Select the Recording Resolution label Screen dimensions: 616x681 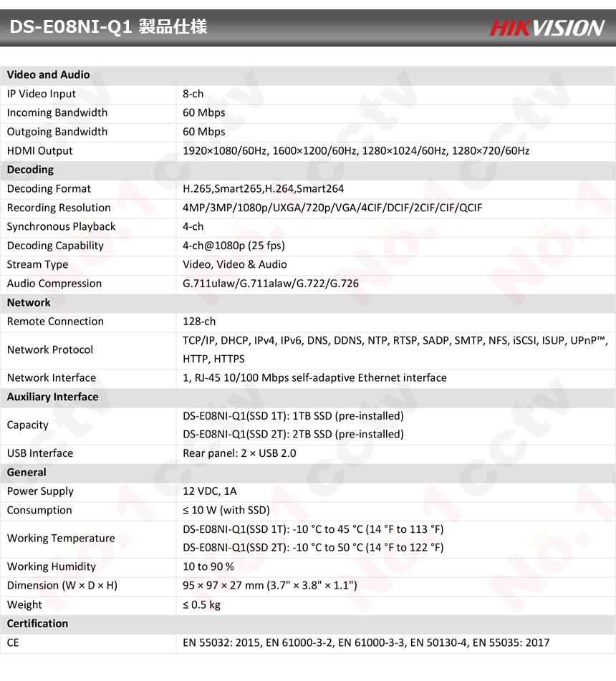pos(59,208)
